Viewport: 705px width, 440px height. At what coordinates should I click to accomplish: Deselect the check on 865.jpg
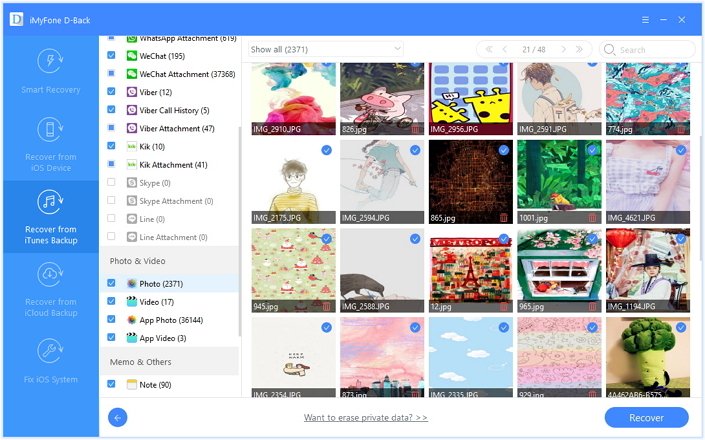[504, 150]
